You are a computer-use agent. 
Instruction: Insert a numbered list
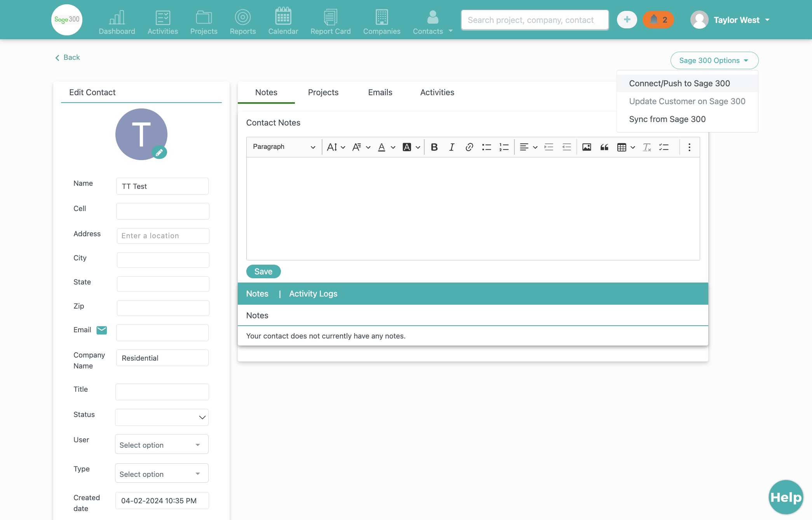(x=504, y=147)
